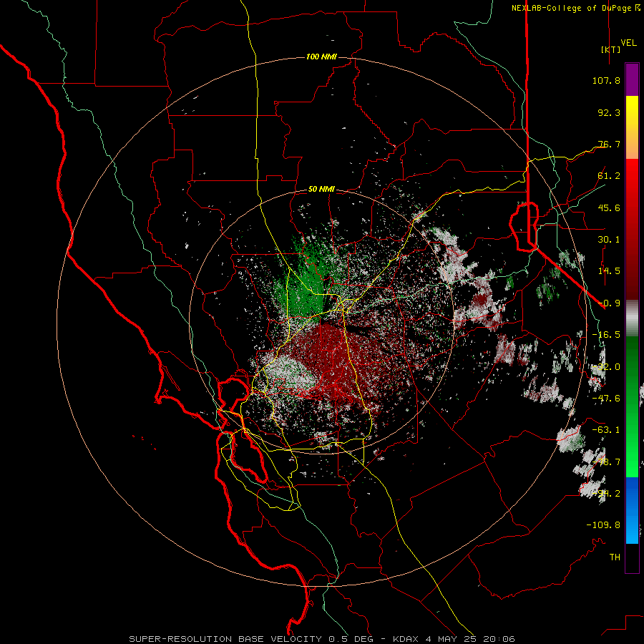Select the -63.1 legend value
This screenshot has width=644, height=644.
tap(606, 430)
